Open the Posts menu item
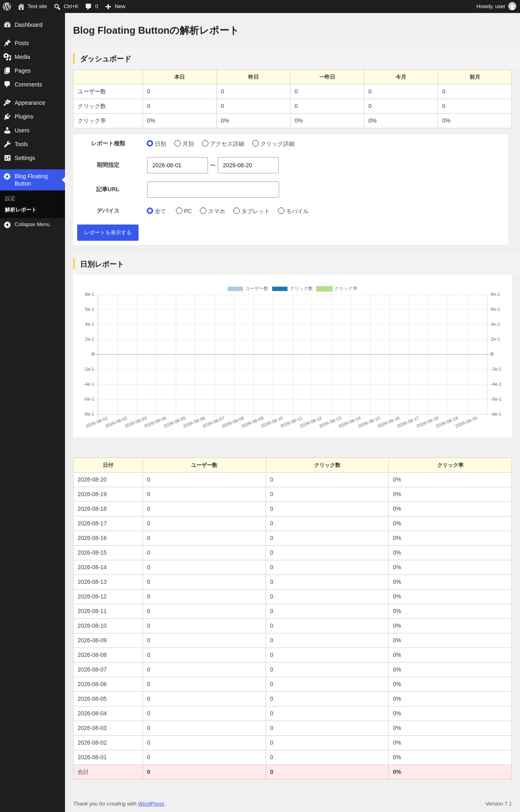520x812 pixels. pyautogui.click(x=32, y=43)
